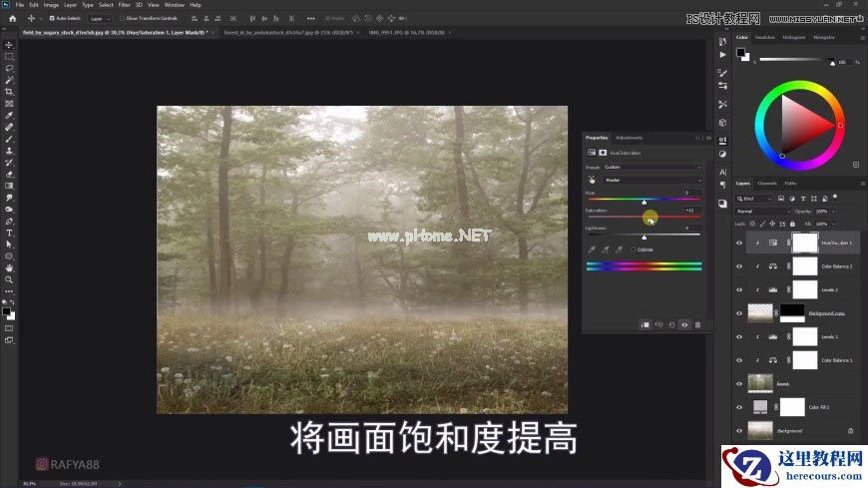Switch to the Swatches tab
This screenshot has height=488, width=868.
[765, 37]
